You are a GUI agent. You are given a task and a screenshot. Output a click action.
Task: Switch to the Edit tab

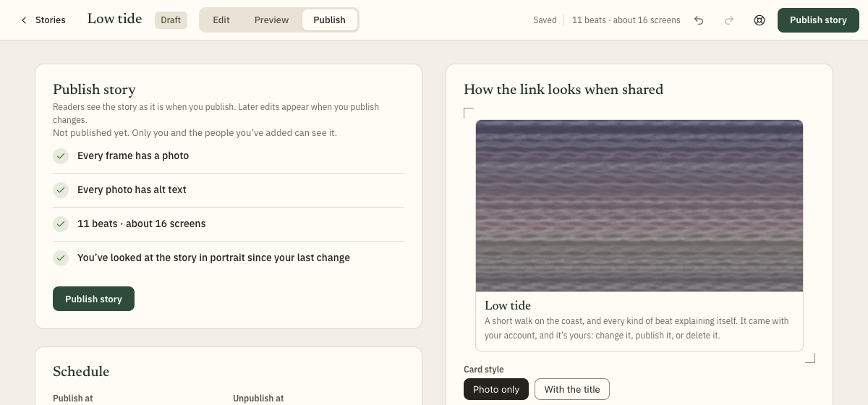[x=221, y=20]
